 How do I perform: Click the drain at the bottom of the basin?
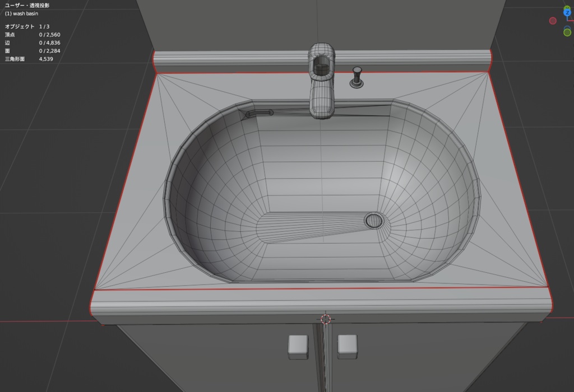[x=373, y=222]
